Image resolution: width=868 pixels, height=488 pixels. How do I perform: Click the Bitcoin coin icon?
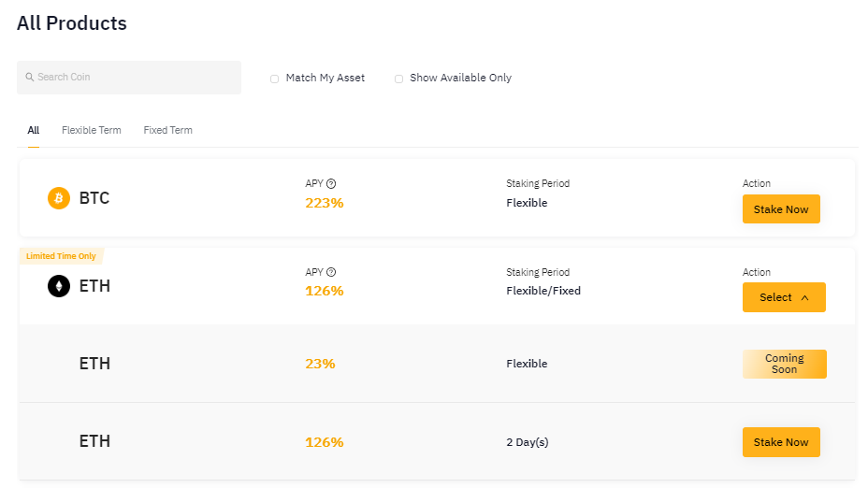[59, 198]
